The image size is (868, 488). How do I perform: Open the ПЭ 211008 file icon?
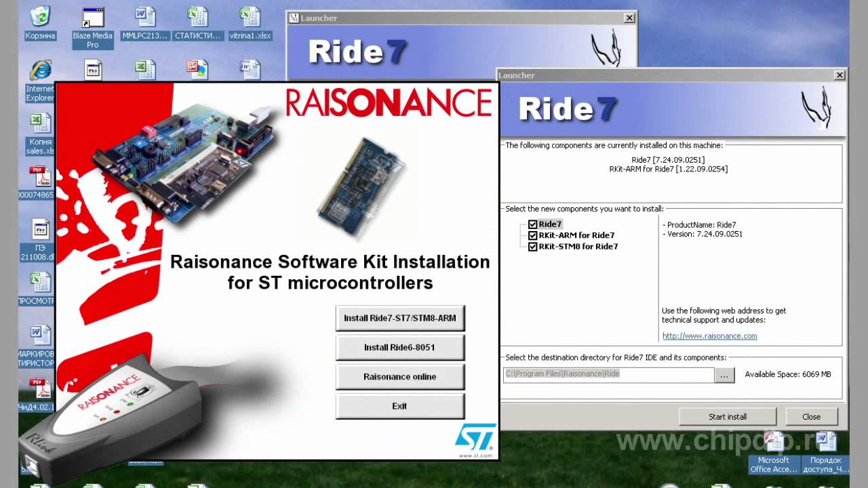[x=39, y=241]
